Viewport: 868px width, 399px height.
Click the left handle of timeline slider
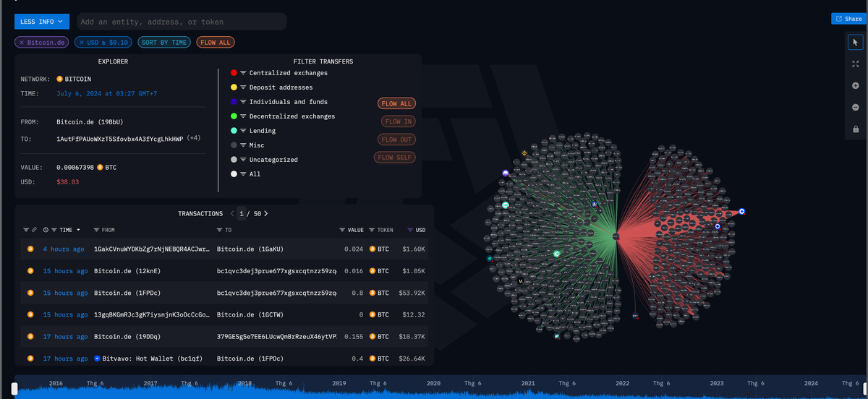[14, 389]
